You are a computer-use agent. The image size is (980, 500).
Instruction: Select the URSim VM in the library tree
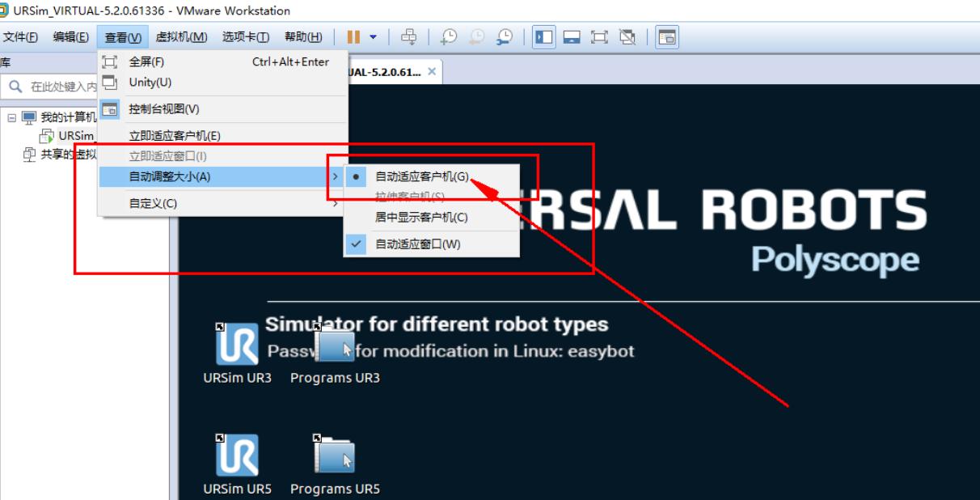click(x=69, y=136)
